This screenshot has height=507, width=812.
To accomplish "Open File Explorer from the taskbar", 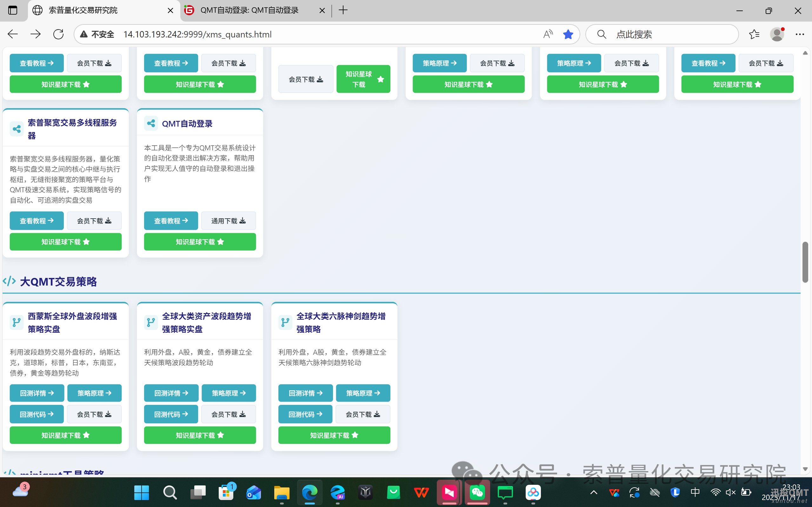I will 281,493.
